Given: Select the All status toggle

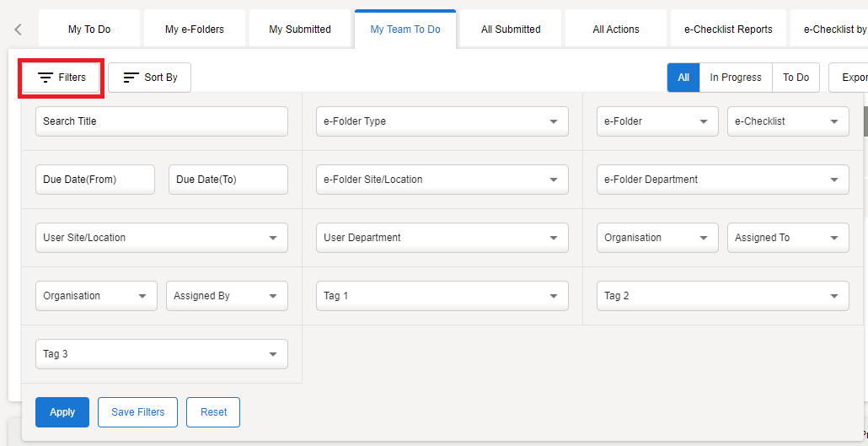Looking at the screenshot, I should (683, 78).
